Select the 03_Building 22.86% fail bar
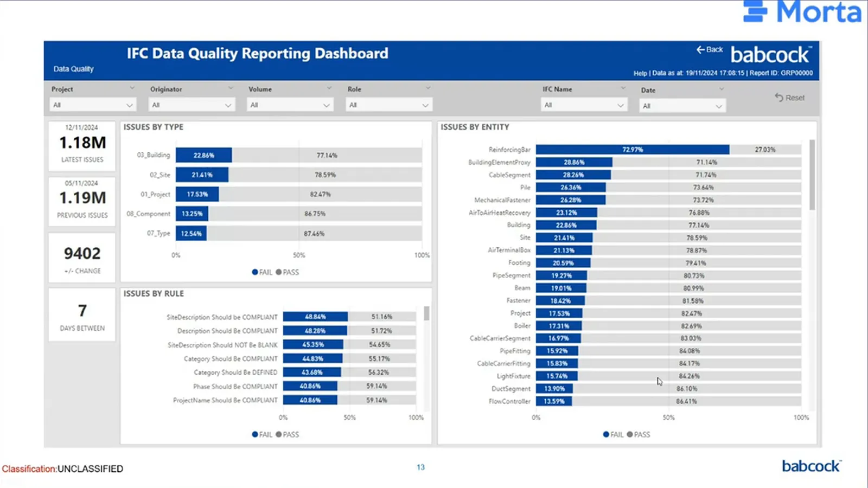 [204, 155]
